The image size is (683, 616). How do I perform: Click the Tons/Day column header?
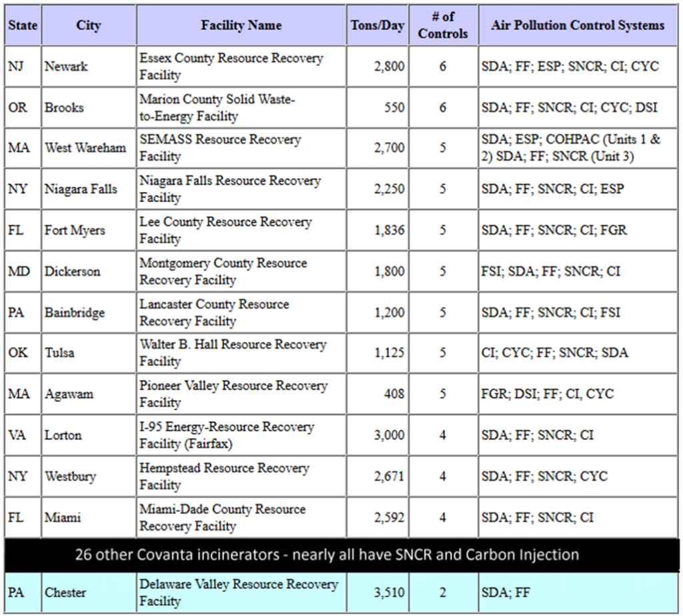pyautogui.click(x=378, y=25)
